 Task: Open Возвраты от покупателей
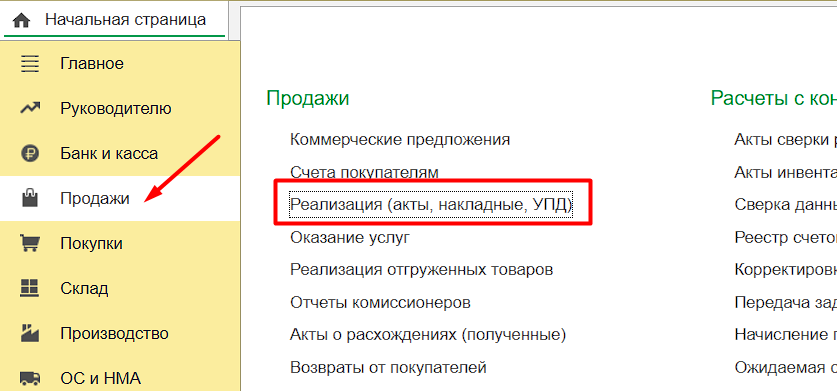coord(388,368)
